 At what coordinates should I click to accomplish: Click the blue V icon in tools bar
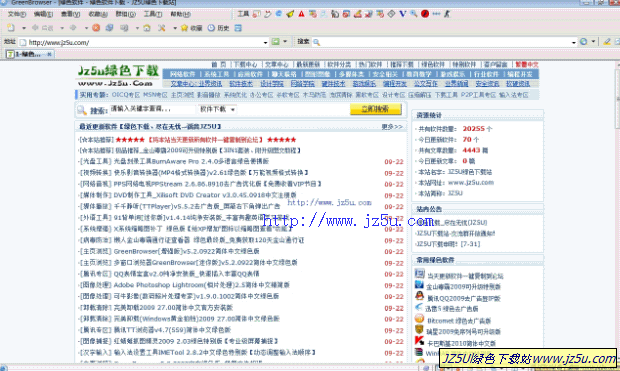(x=403, y=14)
